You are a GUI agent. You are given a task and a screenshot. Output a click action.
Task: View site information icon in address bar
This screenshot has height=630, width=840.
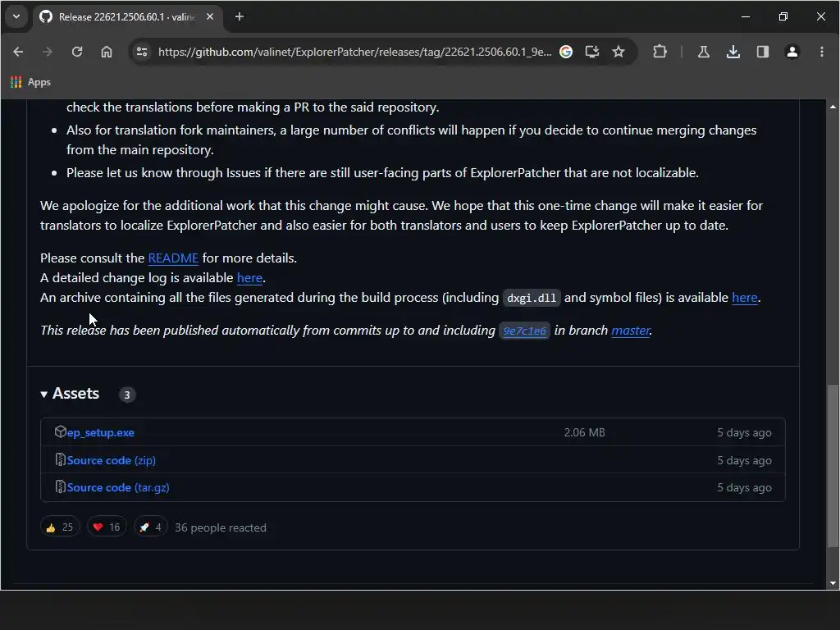142,52
